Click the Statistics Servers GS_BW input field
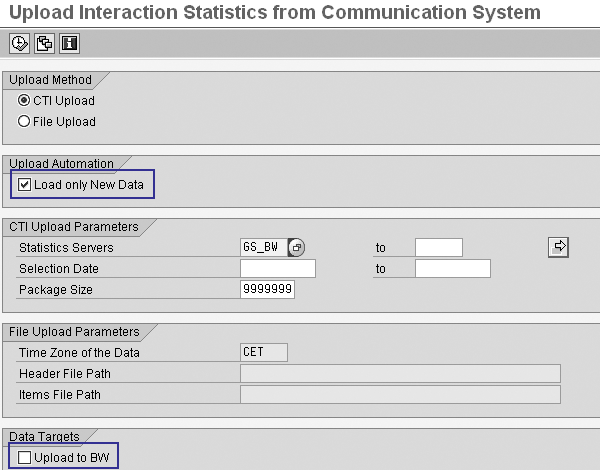Viewport: 600px width, 470px height. click(x=264, y=247)
